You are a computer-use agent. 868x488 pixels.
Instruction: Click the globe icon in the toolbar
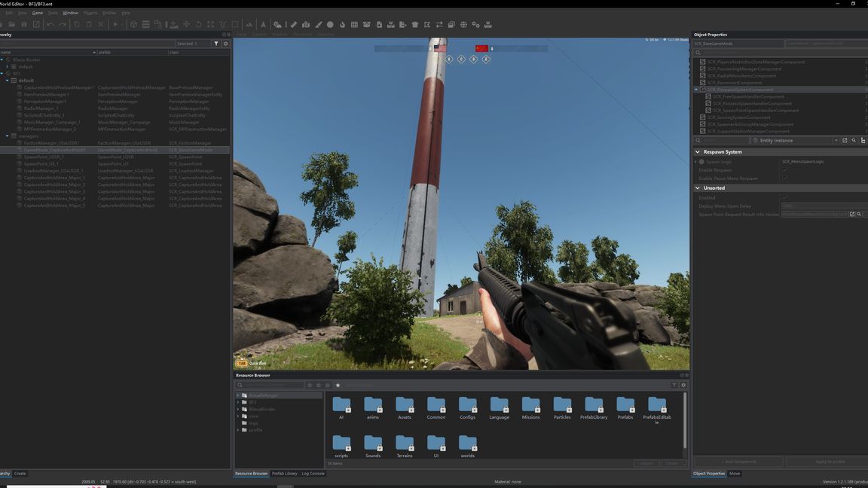[x=463, y=24]
